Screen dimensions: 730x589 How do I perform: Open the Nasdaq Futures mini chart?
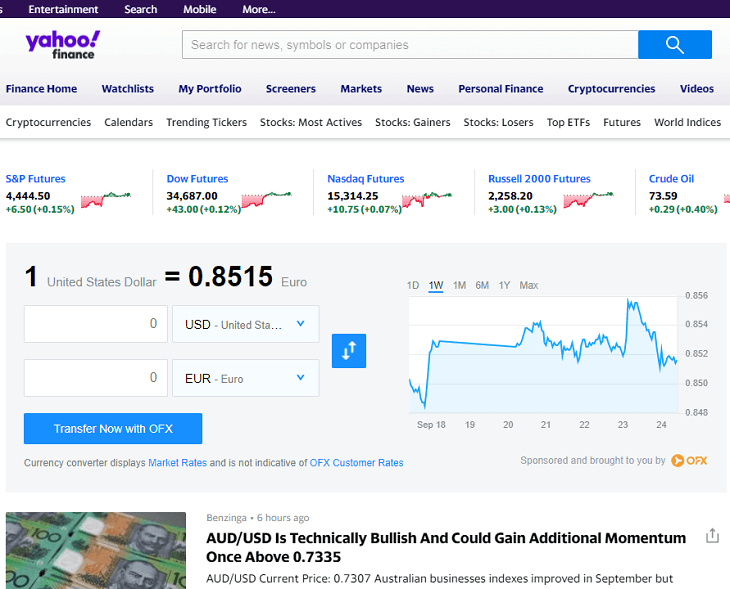(427, 199)
